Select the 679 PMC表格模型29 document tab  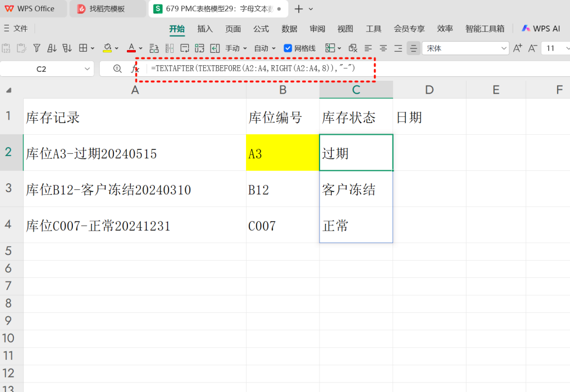coord(218,9)
